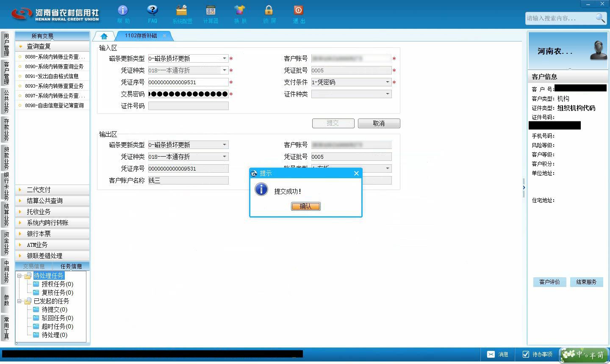Viewport: 610px width, 364px height.
Task: Select 待提交(0) item
Action: click(54, 309)
